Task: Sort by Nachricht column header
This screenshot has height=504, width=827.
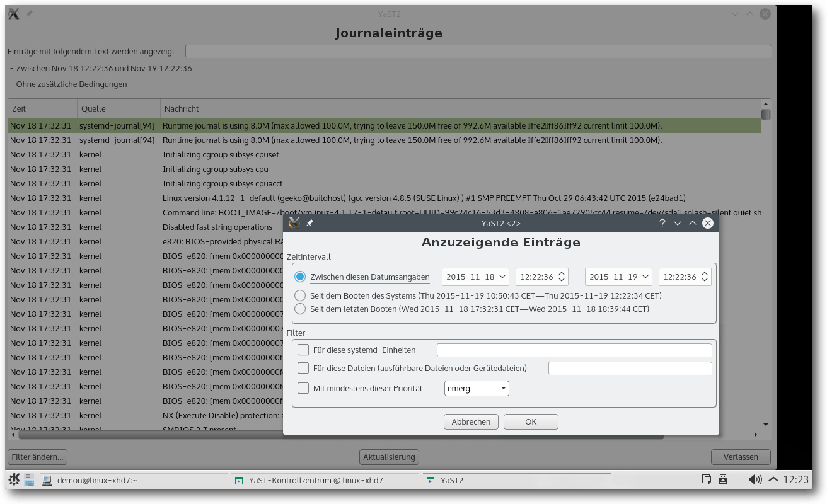Action: point(460,108)
